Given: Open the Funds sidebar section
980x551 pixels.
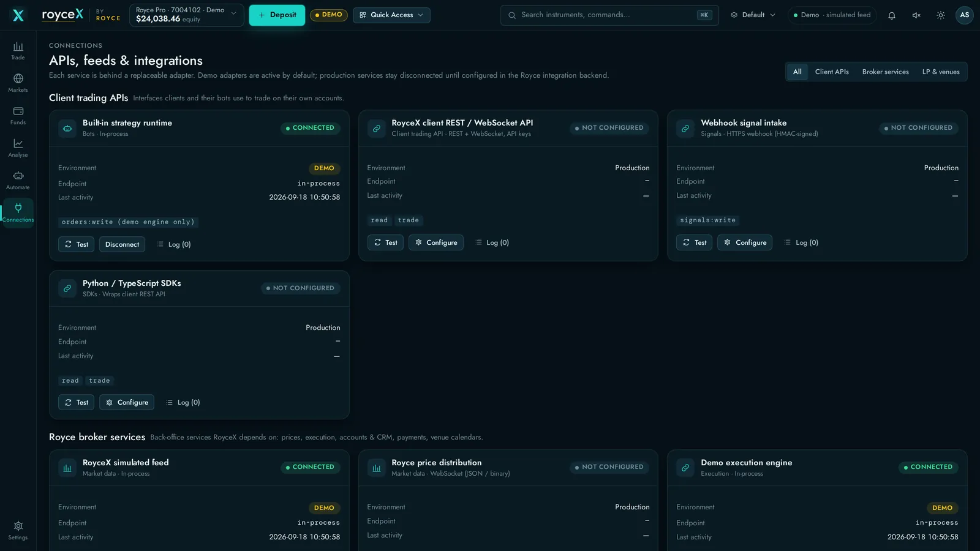Looking at the screenshot, I should pos(18,115).
